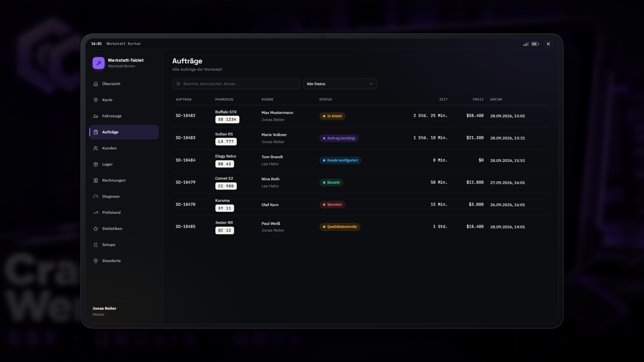The width and height of the screenshot is (644, 362).
Task: Click the Bezahlt status badge
Action: point(331,182)
